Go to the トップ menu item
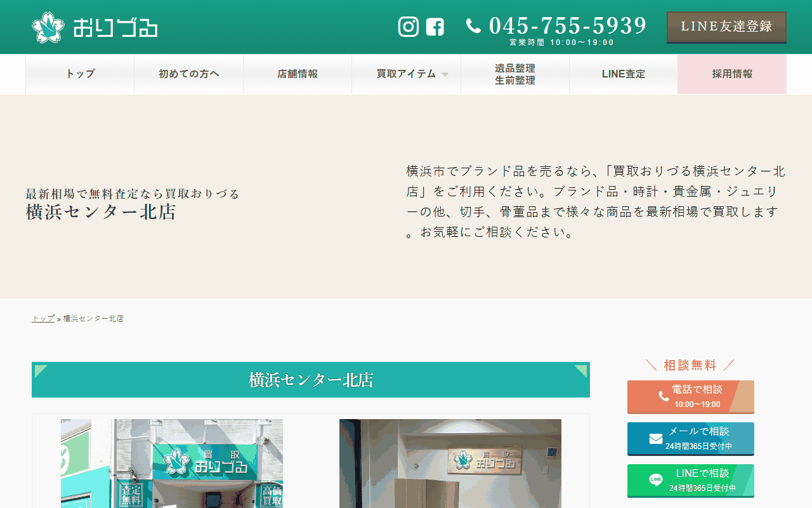Viewport: 812px width, 508px height. pyautogui.click(x=80, y=74)
